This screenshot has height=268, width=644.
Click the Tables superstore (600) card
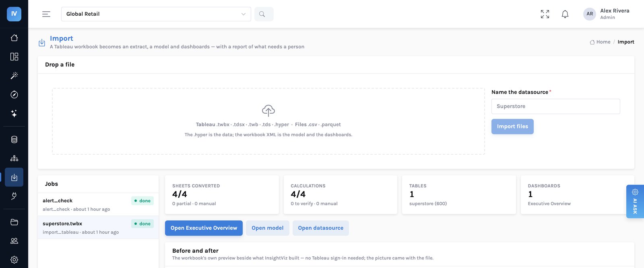coord(459,195)
